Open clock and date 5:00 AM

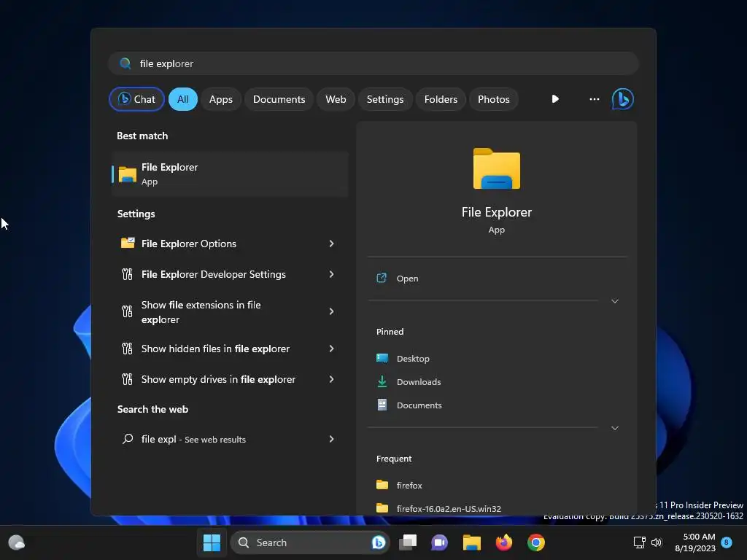695,542
